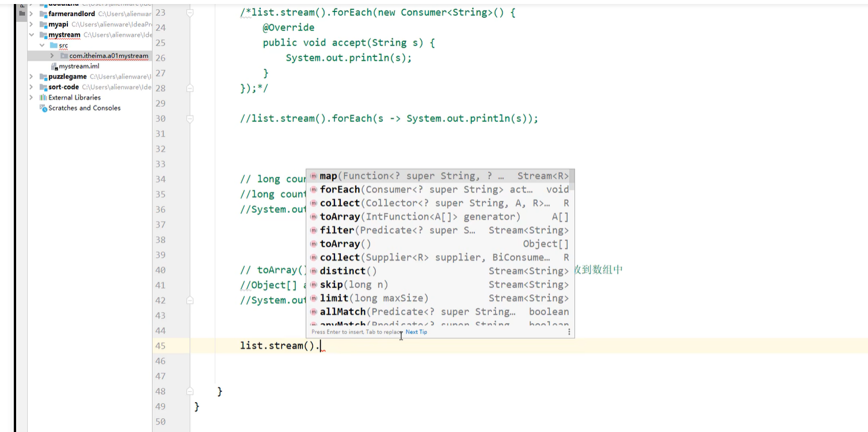The width and height of the screenshot is (868, 432).
Task: Expand the farmerandlord project node
Action: 32,13
